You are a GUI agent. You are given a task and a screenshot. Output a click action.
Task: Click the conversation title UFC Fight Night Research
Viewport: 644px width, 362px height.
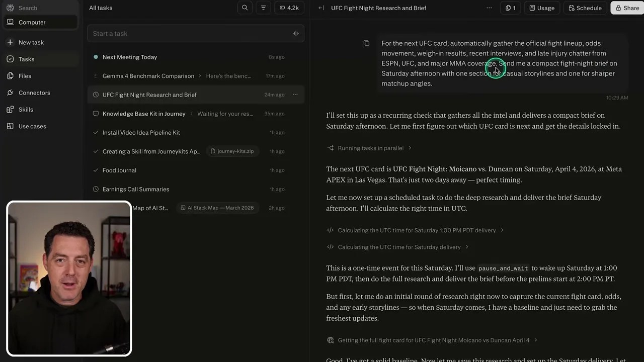tap(378, 8)
